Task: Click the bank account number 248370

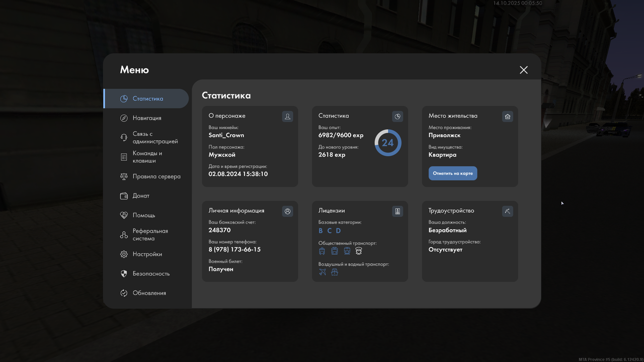Action: pos(220,230)
